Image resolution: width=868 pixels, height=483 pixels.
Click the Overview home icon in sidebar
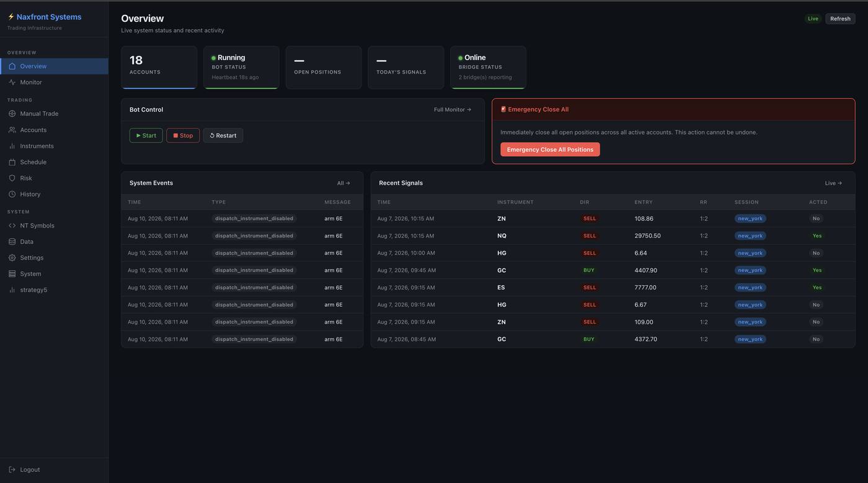point(12,66)
